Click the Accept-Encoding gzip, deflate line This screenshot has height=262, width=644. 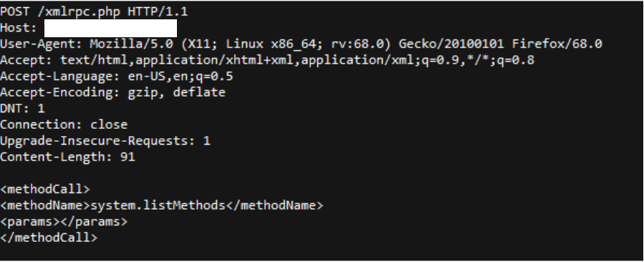tap(112, 92)
